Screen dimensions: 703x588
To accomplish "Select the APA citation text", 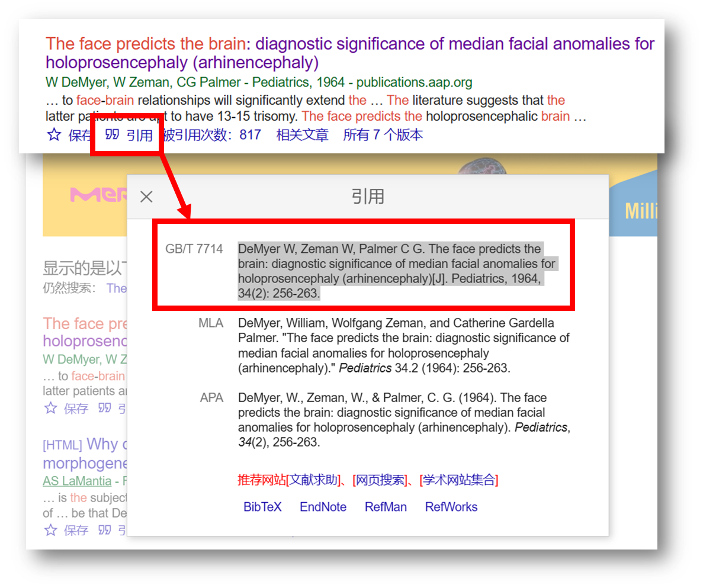I will coord(403,419).
